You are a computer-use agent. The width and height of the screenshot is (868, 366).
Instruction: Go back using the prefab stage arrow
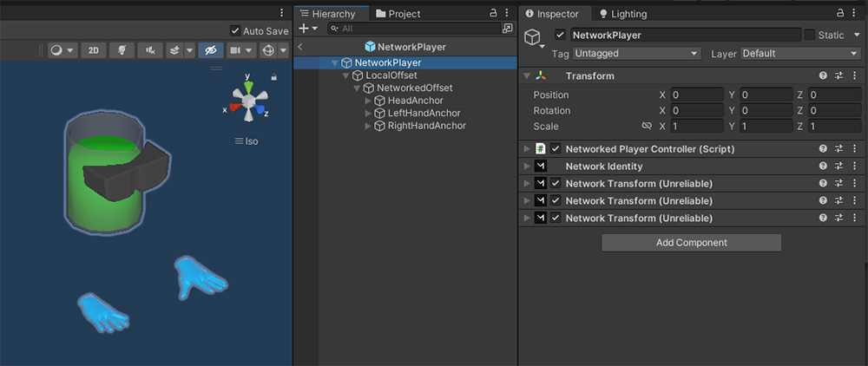pos(300,47)
